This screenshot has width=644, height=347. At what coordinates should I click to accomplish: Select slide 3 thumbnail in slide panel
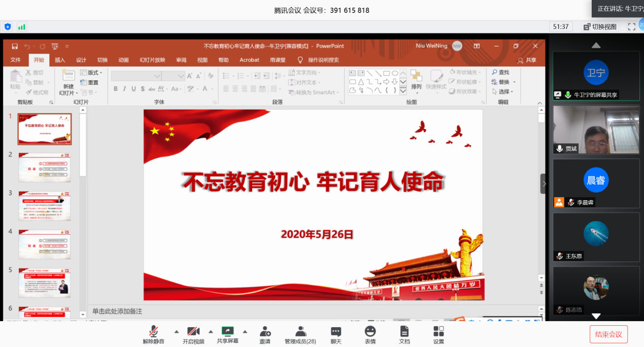point(45,206)
